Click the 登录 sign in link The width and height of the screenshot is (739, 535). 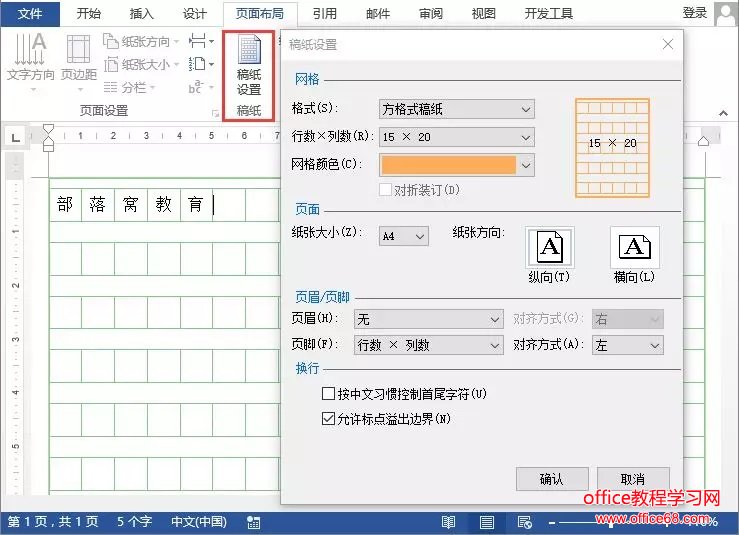[x=695, y=13]
